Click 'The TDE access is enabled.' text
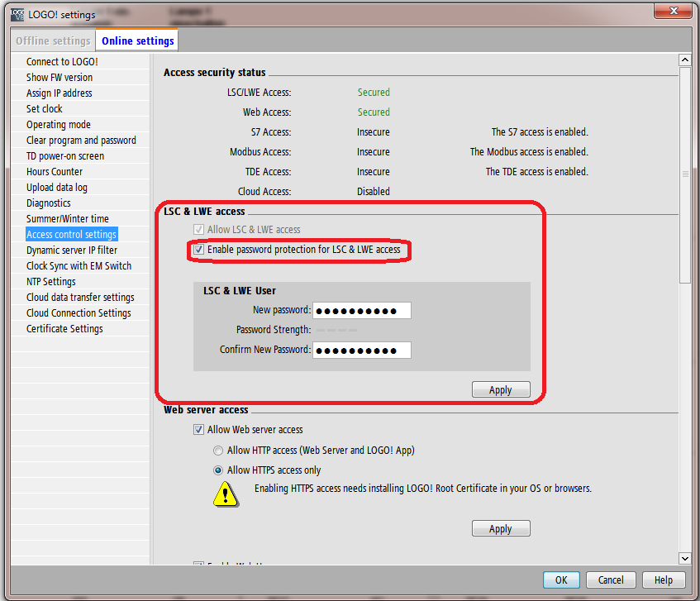This screenshot has height=601, width=700. coord(537,171)
